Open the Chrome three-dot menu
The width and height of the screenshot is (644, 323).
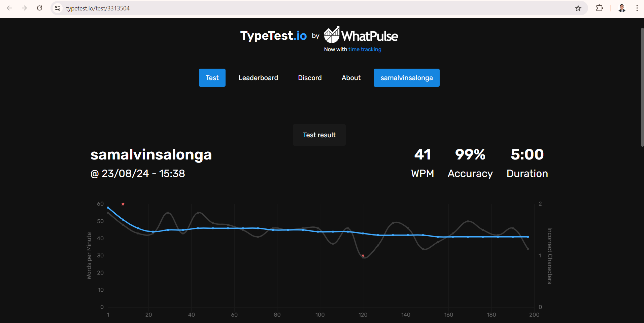click(x=637, y=8)
